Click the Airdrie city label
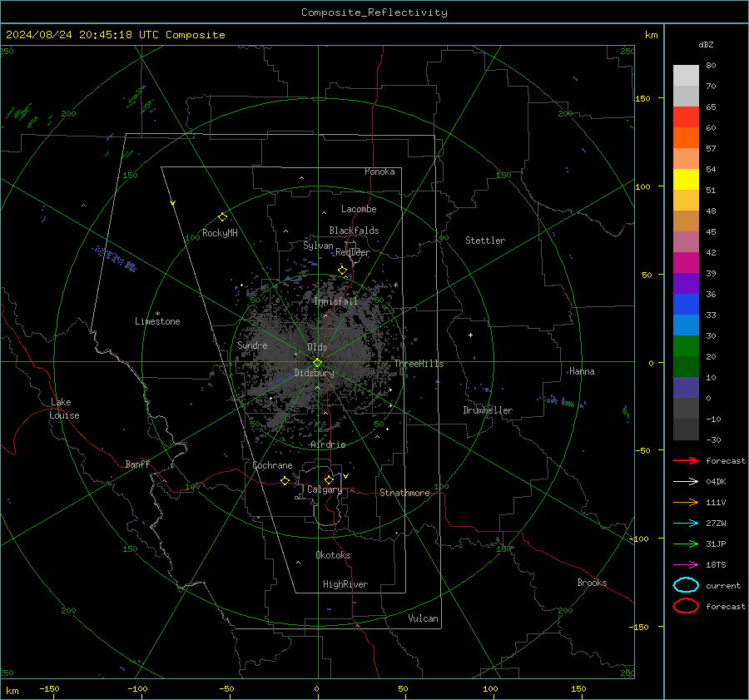Screen dimensions: 749x700 click(328, 444)
